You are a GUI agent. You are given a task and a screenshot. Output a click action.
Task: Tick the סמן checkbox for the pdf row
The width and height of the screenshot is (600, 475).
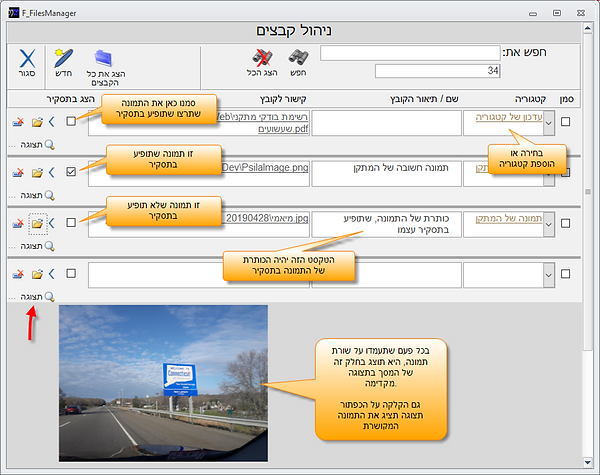[x=566, y=122]
